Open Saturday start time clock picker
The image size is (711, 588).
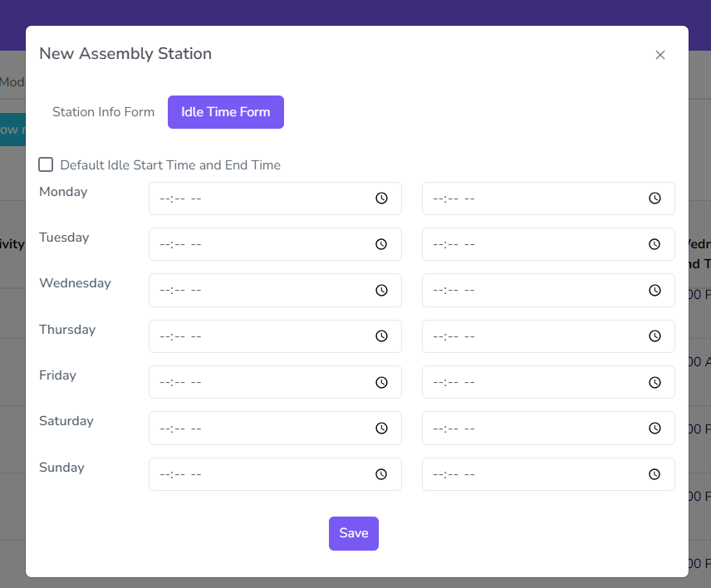381,428
